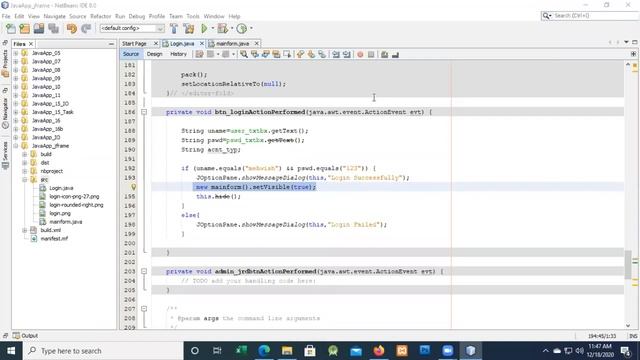Run the project with green play icon
The width and height of the screenshot is (640, 360).
(x=204, y=29)
